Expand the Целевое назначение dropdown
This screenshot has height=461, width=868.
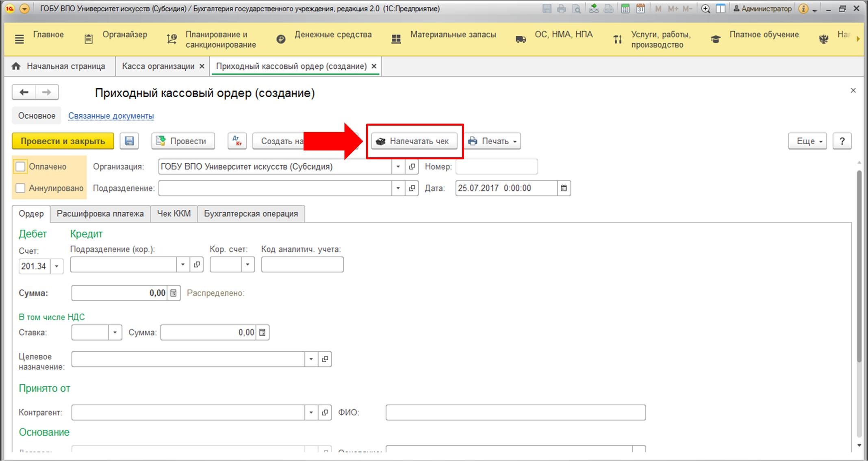click(x=311, y=359)
